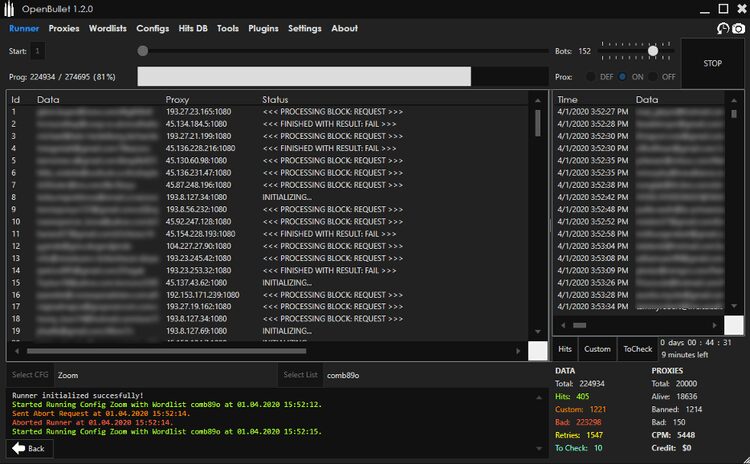
Task: Click the Back arrow button
Action: [29, 449]
